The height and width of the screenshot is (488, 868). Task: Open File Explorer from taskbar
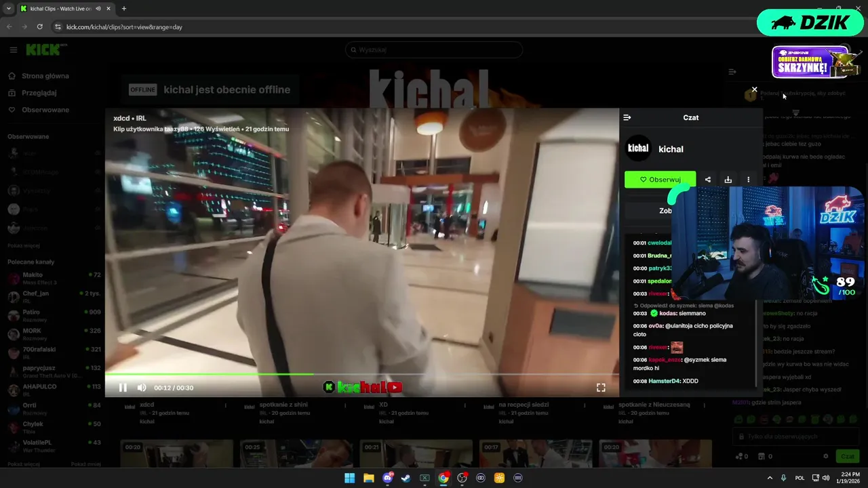pos(368,478)
